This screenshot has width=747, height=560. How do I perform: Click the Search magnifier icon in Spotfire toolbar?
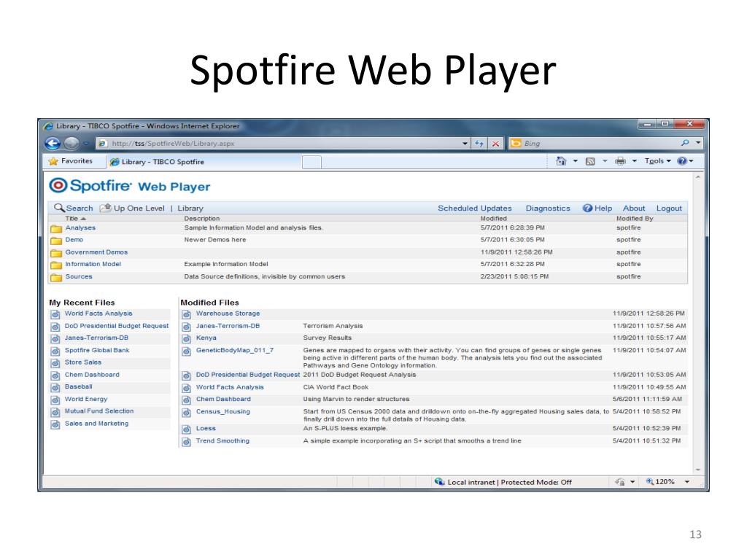[x=59, y=208]
